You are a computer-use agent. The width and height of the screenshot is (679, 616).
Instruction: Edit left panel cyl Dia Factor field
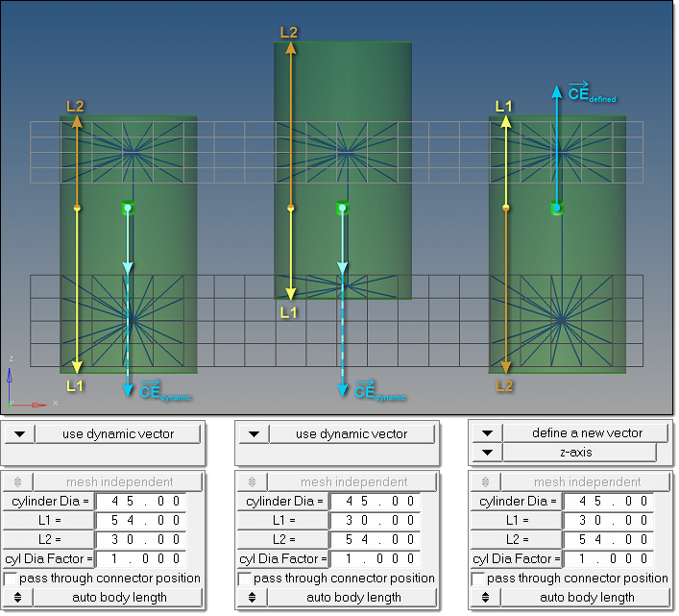[x=141, y=559]
